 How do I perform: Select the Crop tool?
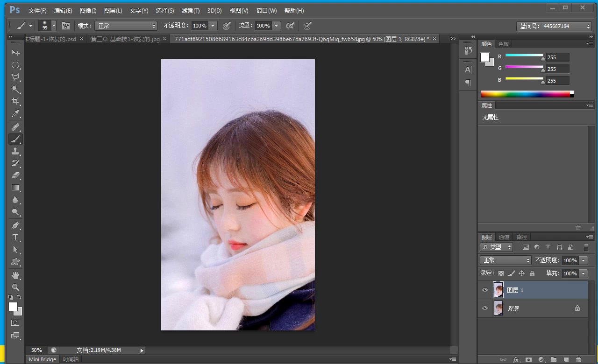coord(15,101)
